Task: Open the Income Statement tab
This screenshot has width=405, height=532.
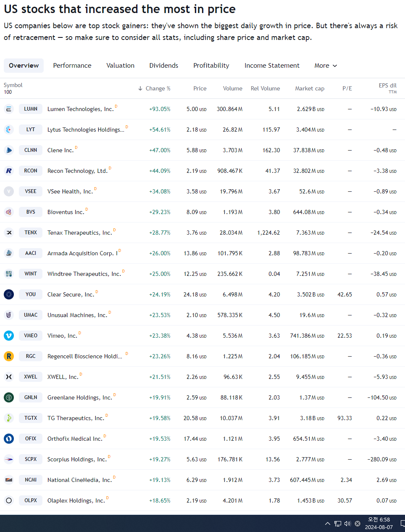Action: tap(272, 66)
